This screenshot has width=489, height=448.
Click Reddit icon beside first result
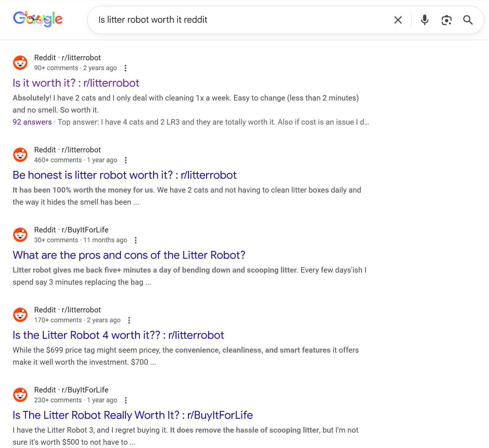pos(20,63)
